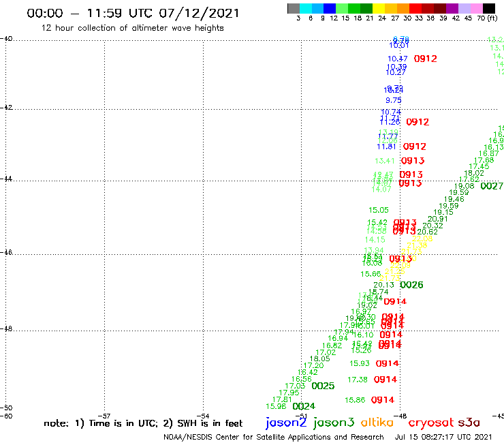
Task: Click the yellow wave height value 22.08
Action: pos(422,239)
